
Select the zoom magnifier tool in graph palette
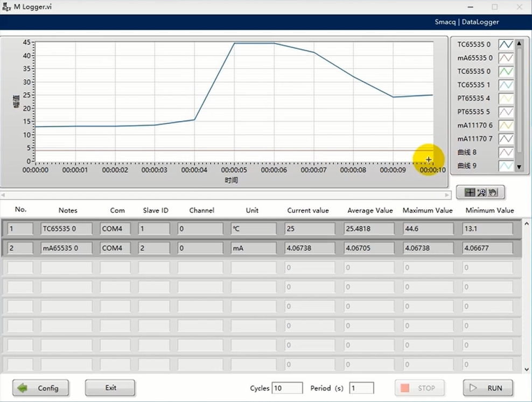click(x=481, y=192)
